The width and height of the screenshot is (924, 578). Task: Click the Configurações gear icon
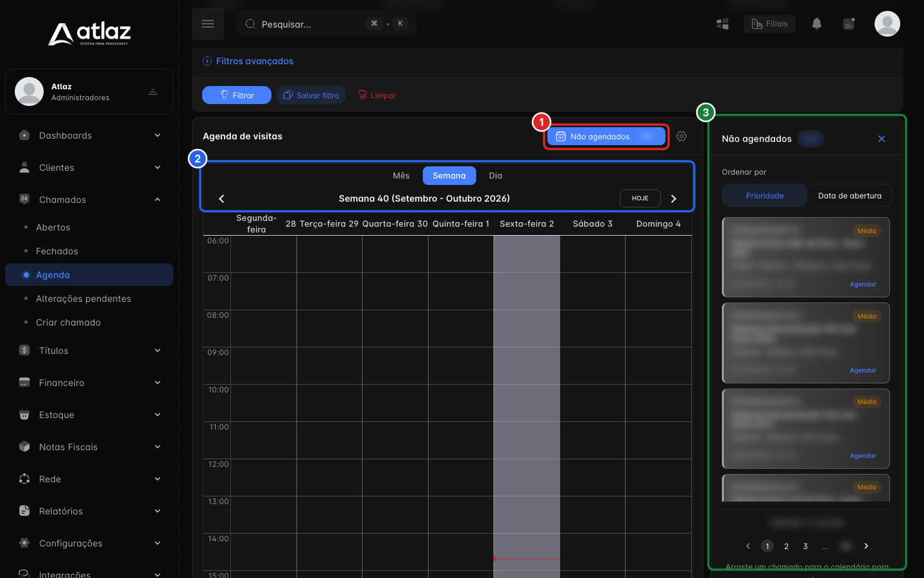click(x=24, y=543)
